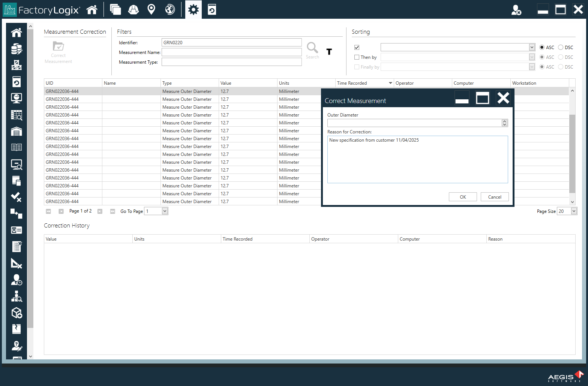The width and height of the screenshot is (588, 386).
Task: Open the Page Size dropdown
Action: click(x=574, y=211)
